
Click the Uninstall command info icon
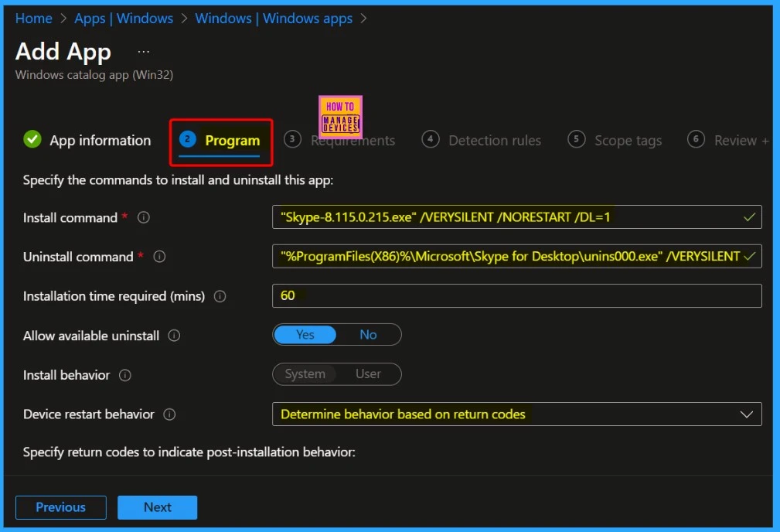point(159,256)
